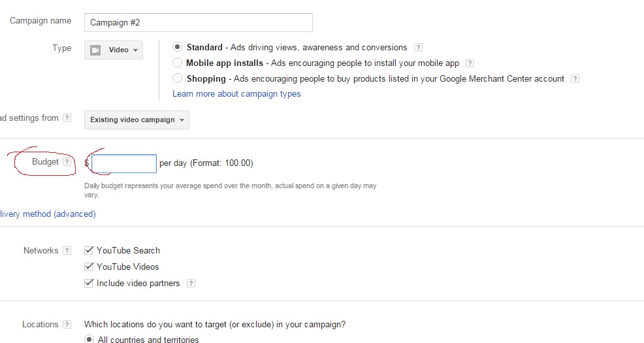
Task: Click help icon beside Include video partners
Action: click(x=191, y=284)
